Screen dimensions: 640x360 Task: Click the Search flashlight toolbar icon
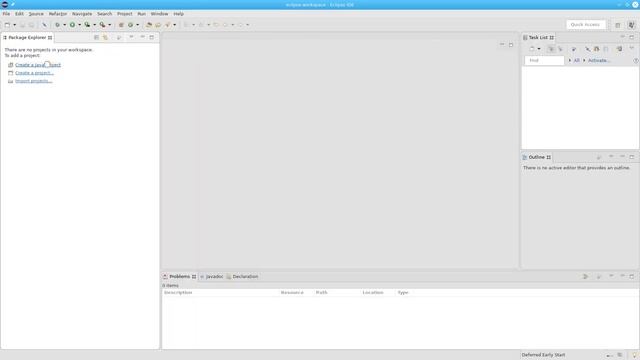tap(168, 25)
